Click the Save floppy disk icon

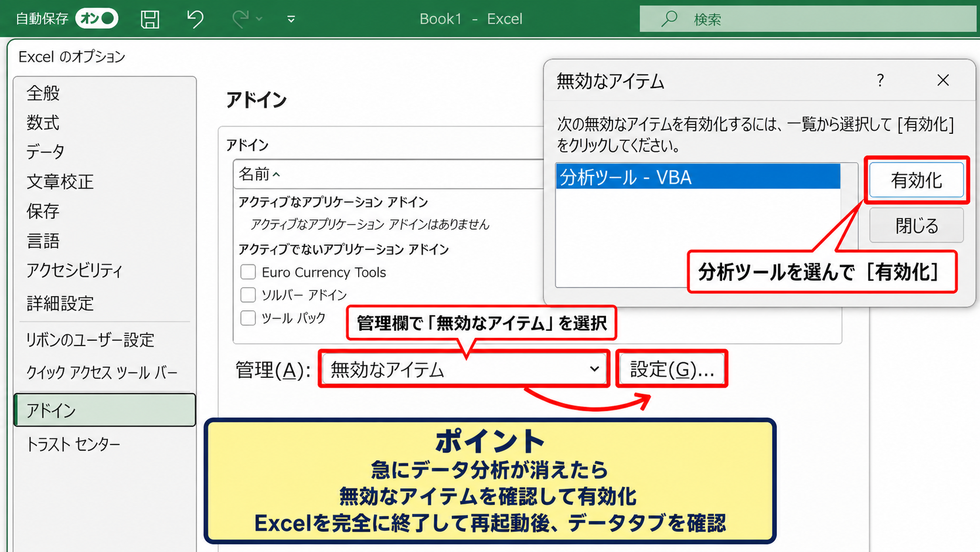(x=150, y=19)
